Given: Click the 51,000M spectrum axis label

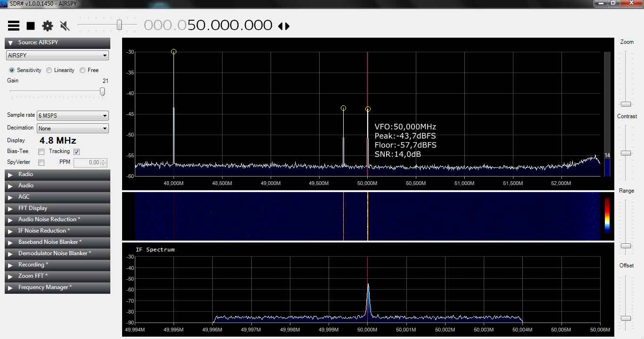Looking at the screenshot, I should [464, 184].
